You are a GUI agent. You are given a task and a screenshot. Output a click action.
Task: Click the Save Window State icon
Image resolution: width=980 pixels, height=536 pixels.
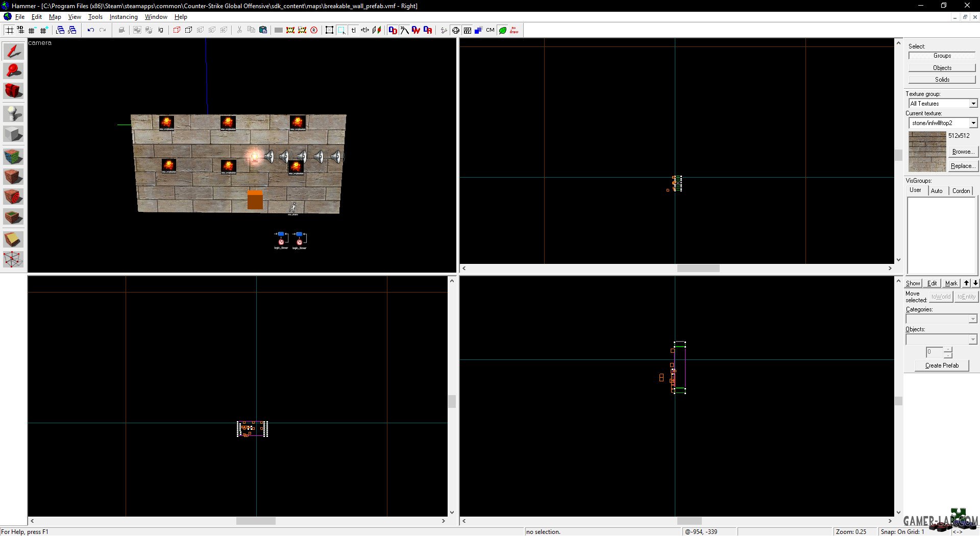coord(72,30)
